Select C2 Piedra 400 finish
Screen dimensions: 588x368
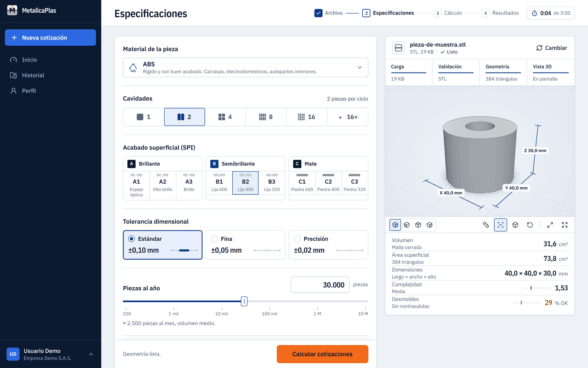(328, 183)
